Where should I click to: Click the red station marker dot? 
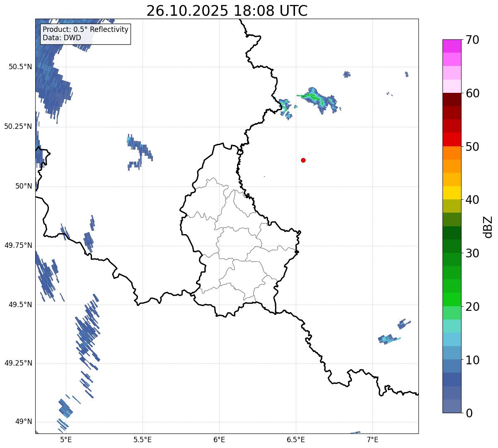click(x=303, y=160)
